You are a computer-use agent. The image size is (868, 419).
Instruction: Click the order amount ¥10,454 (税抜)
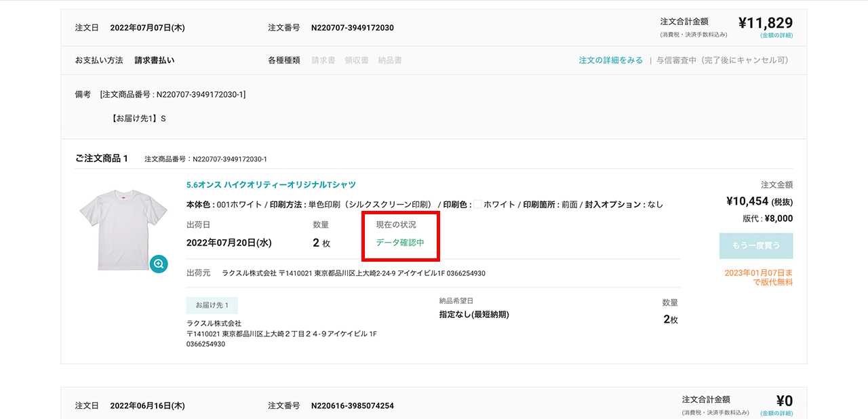[x=759, y=201]
